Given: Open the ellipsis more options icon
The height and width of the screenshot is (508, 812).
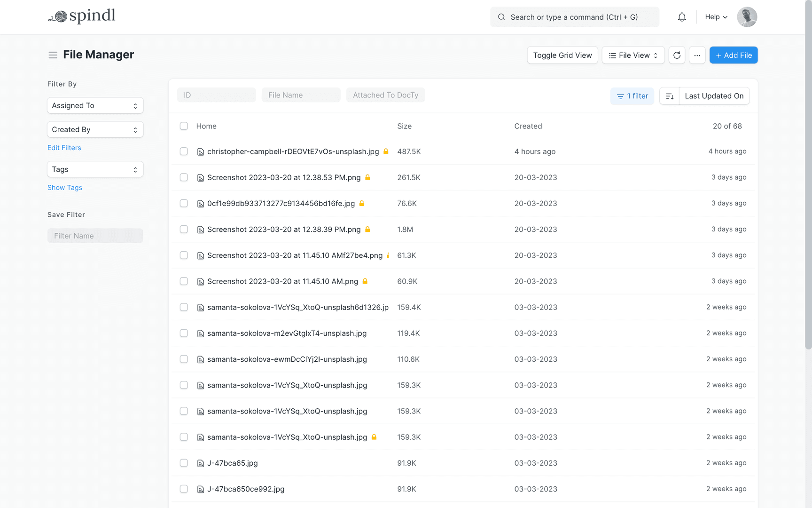Looking at the screenshot, I should pos(697,55).
